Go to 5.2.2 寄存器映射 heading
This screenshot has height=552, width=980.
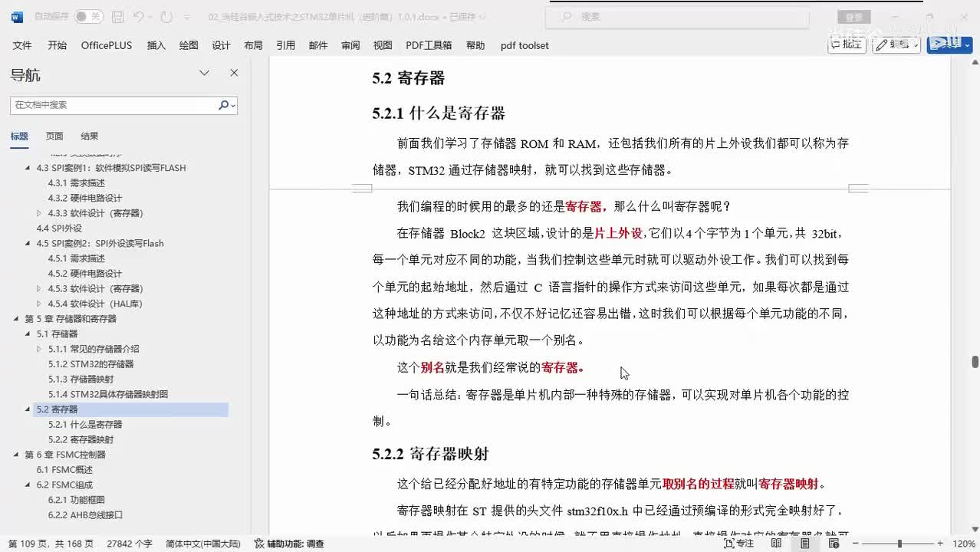pos(81,439)
